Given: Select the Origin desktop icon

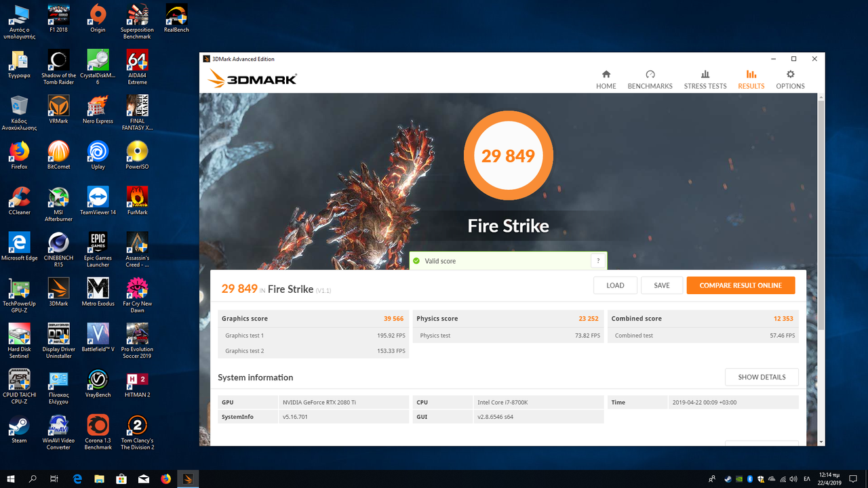Looking at the screenshot, I should pos(98,18).
